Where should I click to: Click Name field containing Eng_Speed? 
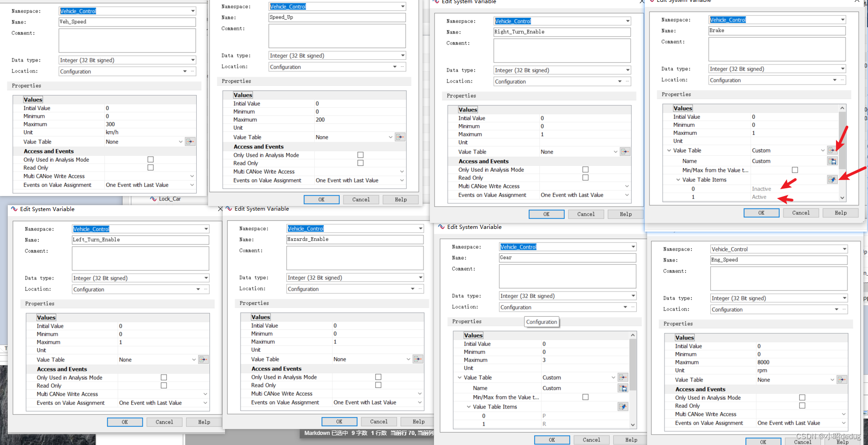coord(779,260)
